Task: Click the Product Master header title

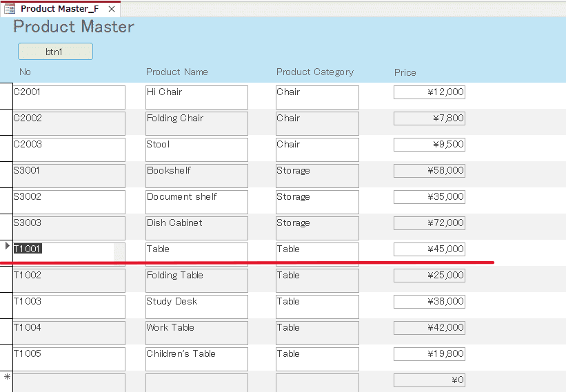Action: coord(74,27)
